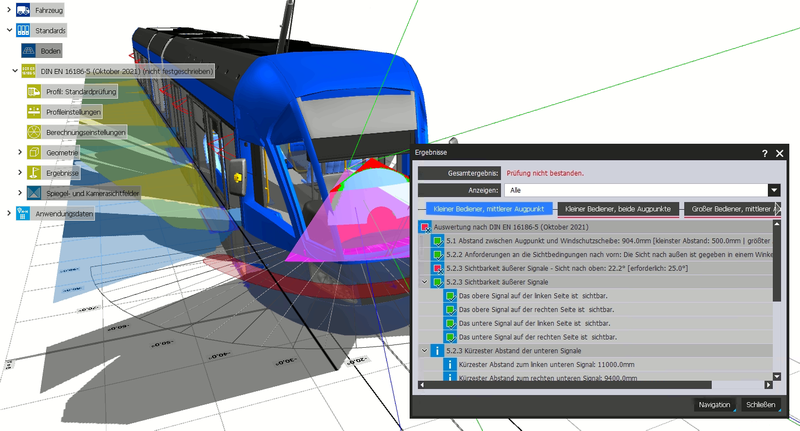The image size is (800, 431).
Task: Click the Profil: Standardprüfung icon
Action: [35, 92]
